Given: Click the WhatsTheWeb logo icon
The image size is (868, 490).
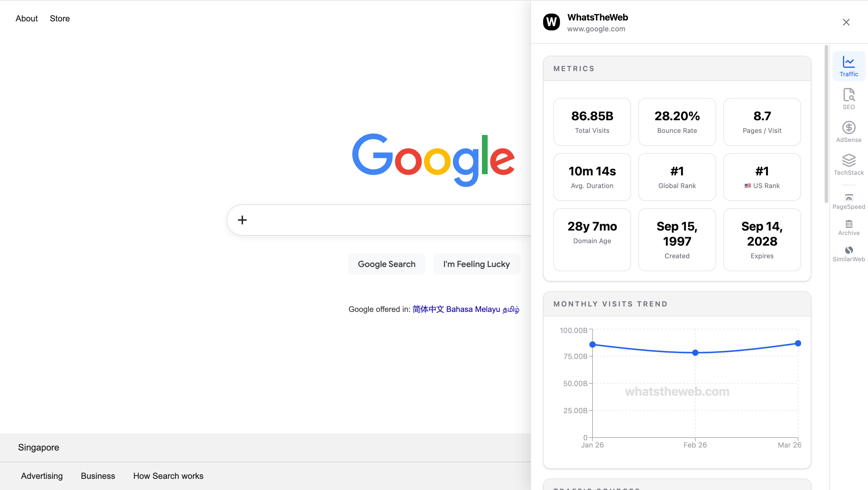Looking at the screenshot, I should (x=551, y=22).
